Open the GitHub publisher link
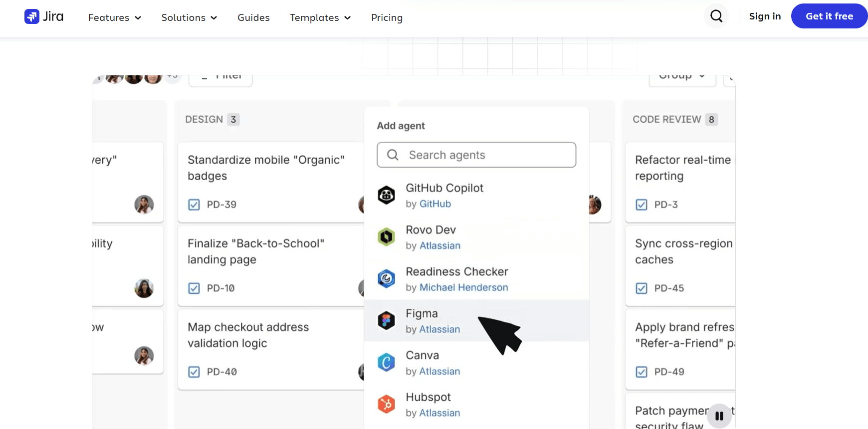868x429 pixels. tap(435, 204)
